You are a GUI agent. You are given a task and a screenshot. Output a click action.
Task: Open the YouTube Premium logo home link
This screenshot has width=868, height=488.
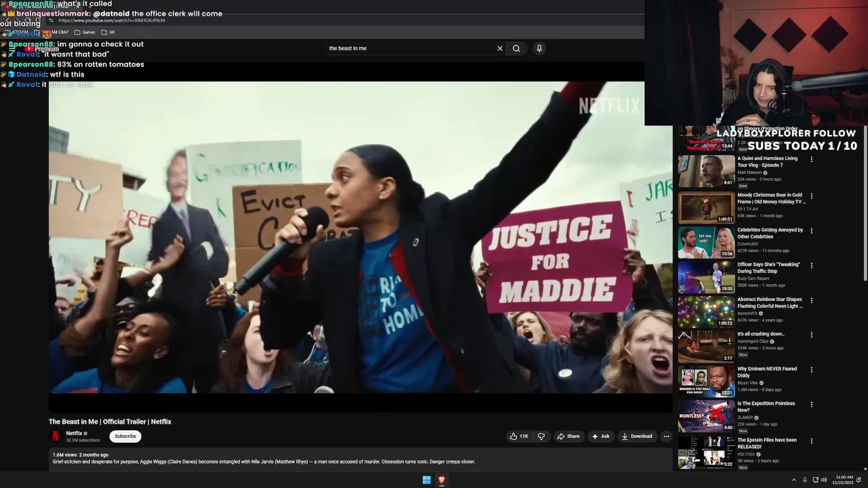pos(42,49)
